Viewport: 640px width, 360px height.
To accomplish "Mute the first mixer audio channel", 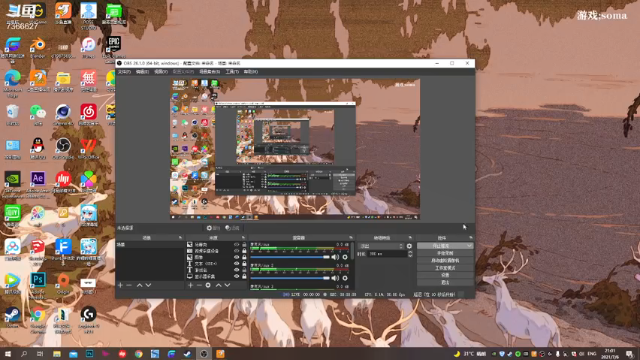I will point(335,257).
